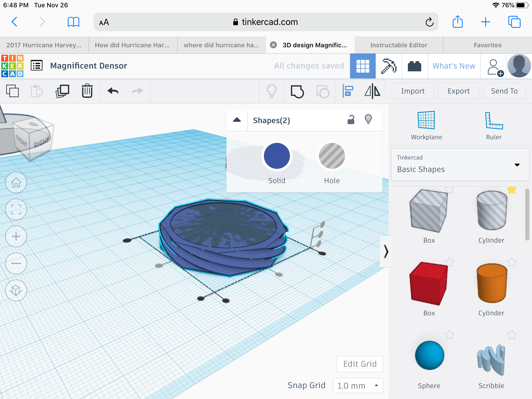Image resolution: width=532 pixels, height=399 pixels.
Task: Reload the tinkercad.com page
Action: point(429,22)
